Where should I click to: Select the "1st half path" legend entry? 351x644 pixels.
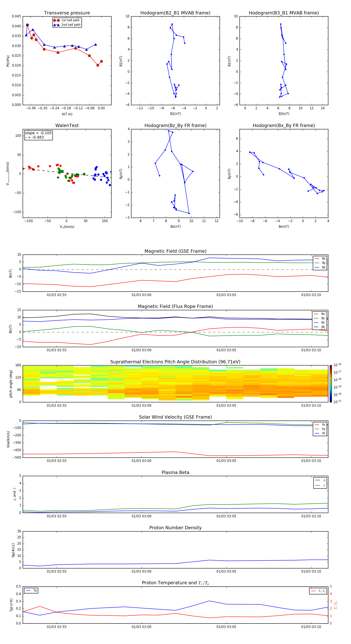67,20
